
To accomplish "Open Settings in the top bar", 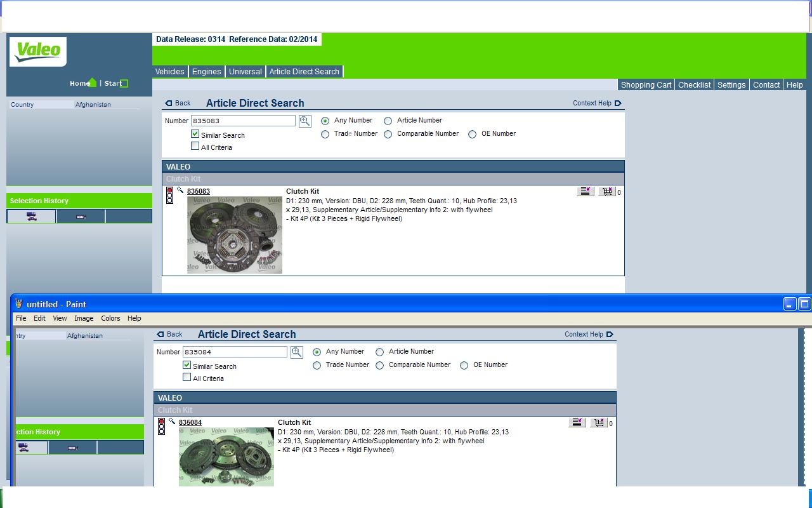I will [731, 85].
